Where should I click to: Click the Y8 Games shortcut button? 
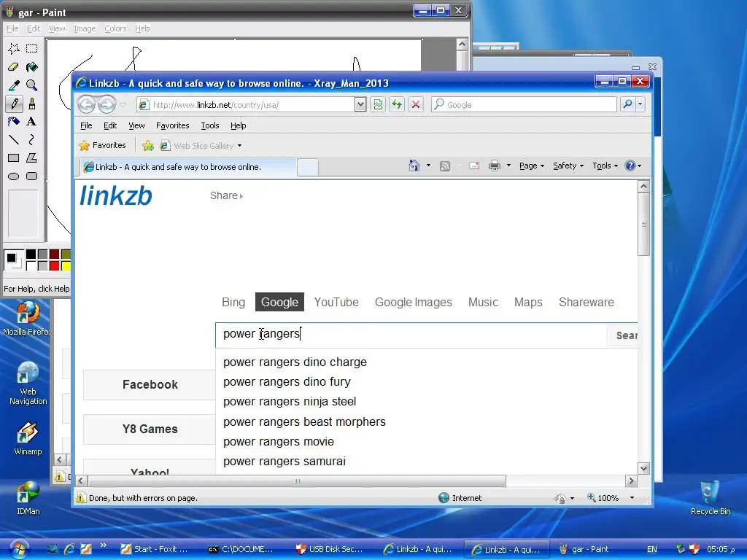pyautogui.click(x=150, y=429)
